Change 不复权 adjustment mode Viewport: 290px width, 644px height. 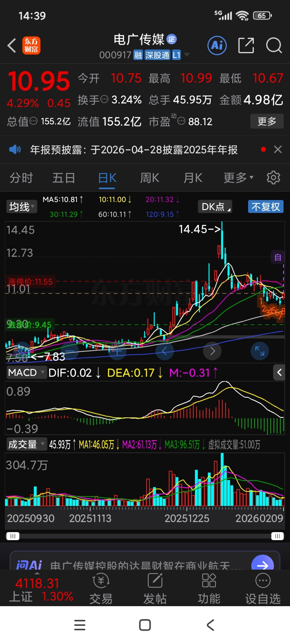pyautogui.click(x=266, y=207)
